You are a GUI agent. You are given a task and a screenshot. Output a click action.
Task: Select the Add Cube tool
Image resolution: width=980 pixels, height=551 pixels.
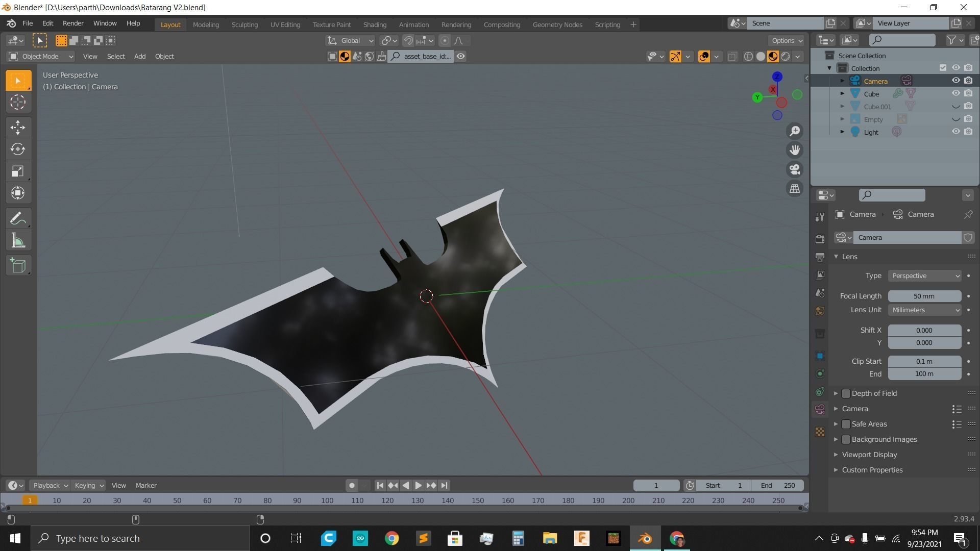click(18, 266)
